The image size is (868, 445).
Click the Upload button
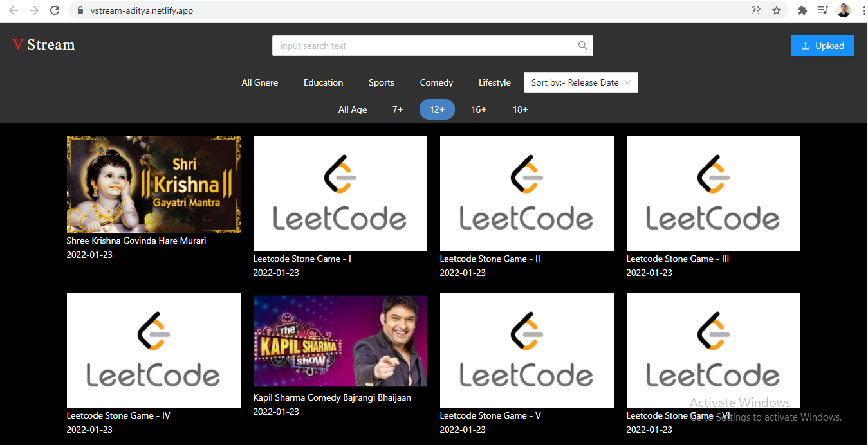click(822, 46)
